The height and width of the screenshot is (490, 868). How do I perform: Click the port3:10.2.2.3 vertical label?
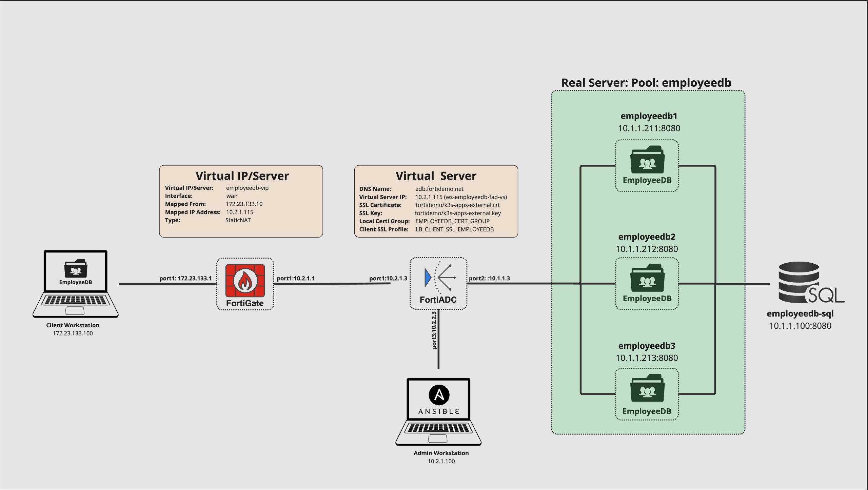click(434, 330)
